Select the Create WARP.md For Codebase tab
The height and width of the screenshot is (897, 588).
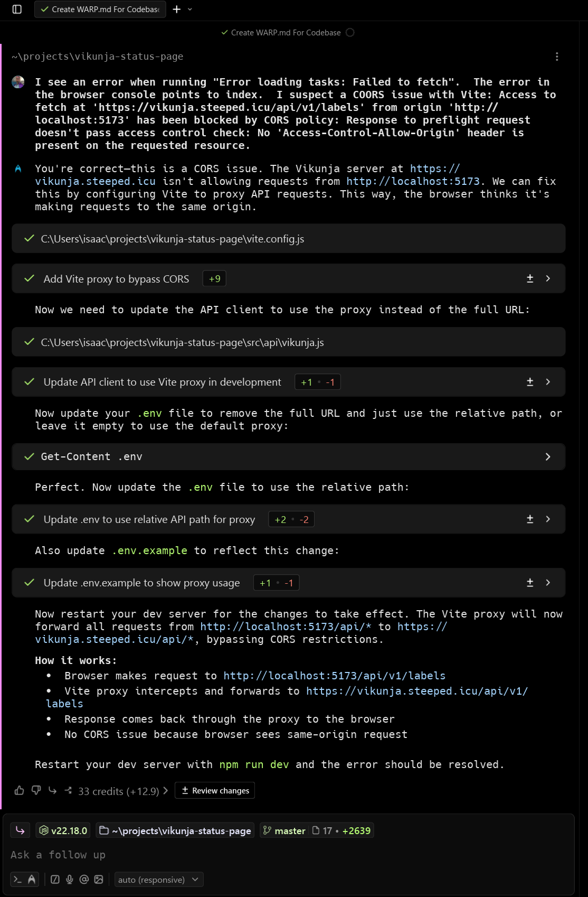[100, 9]
